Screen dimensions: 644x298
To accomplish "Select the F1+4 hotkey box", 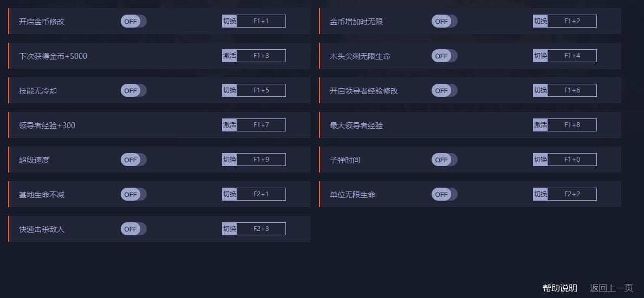I will (x=572, y=56).
